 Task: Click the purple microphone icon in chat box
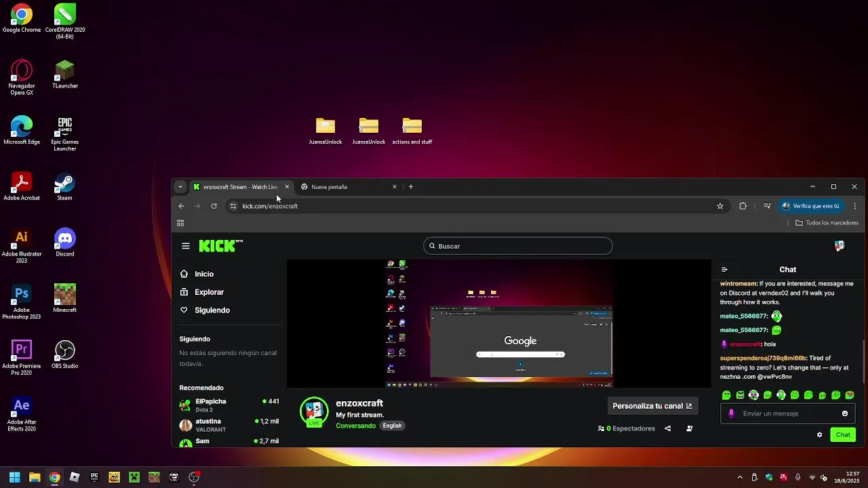[x=731, y=413]
